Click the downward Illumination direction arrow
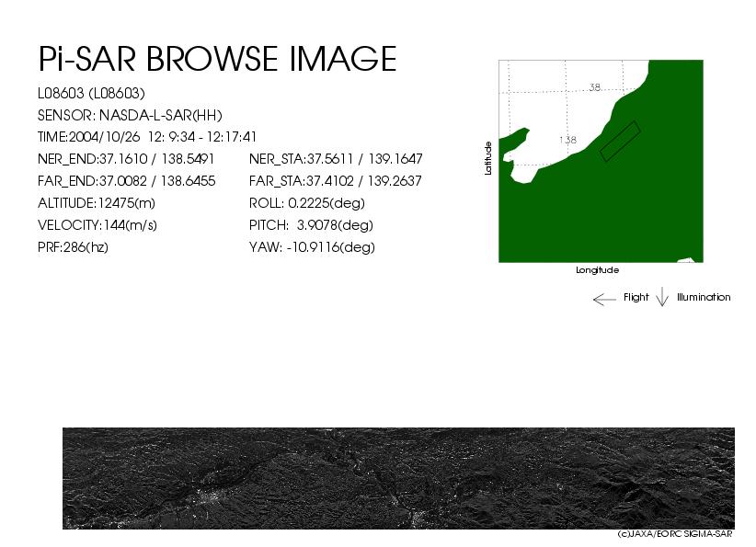The height and width of the screenshot is (547, 756). 662,296
